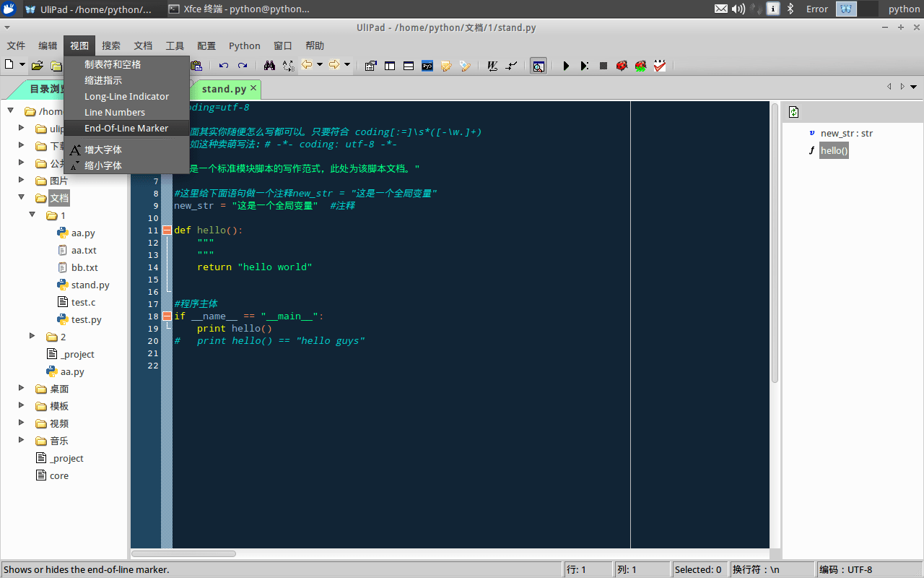This screenshot has height=578, width=924.
Task: Open the 搜索 menu
Action: 111,46
